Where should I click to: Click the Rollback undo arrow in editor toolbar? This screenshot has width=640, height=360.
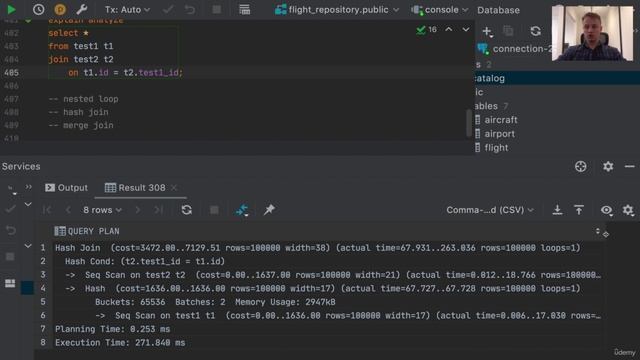pos(190,9)
